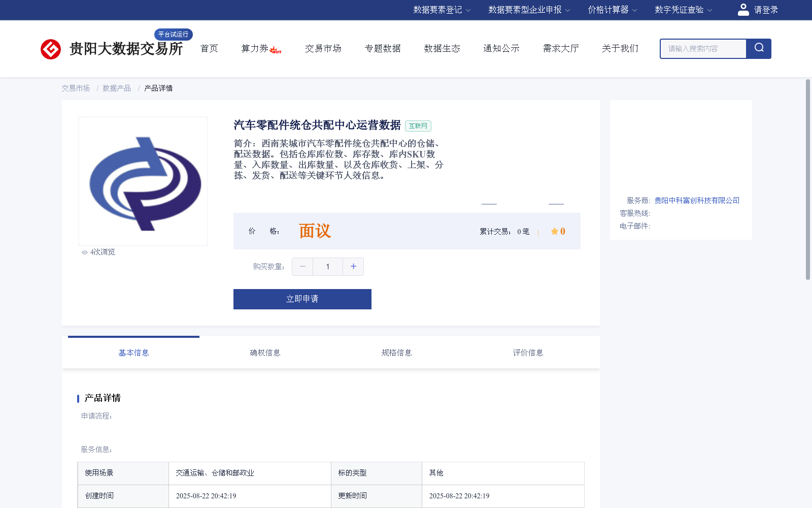Image resolution: width=812 pixels, height=508 pixels.
Task: Open the 价格计算器 dropdown menu
Action: pyautogui.click(x=612, y=10)
